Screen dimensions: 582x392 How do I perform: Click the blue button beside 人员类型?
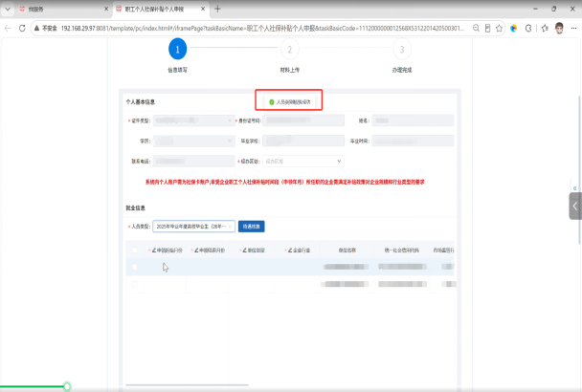252,227
